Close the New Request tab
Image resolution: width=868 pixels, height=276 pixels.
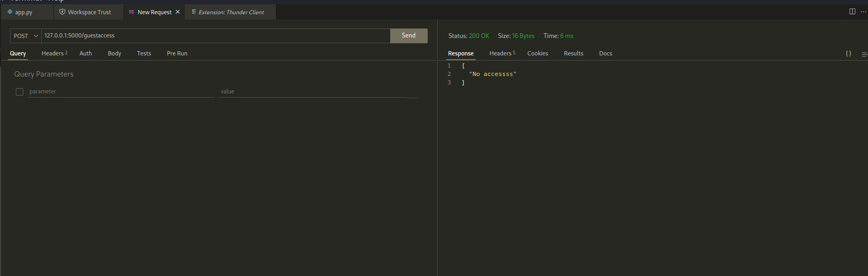[x=178, y=12]
